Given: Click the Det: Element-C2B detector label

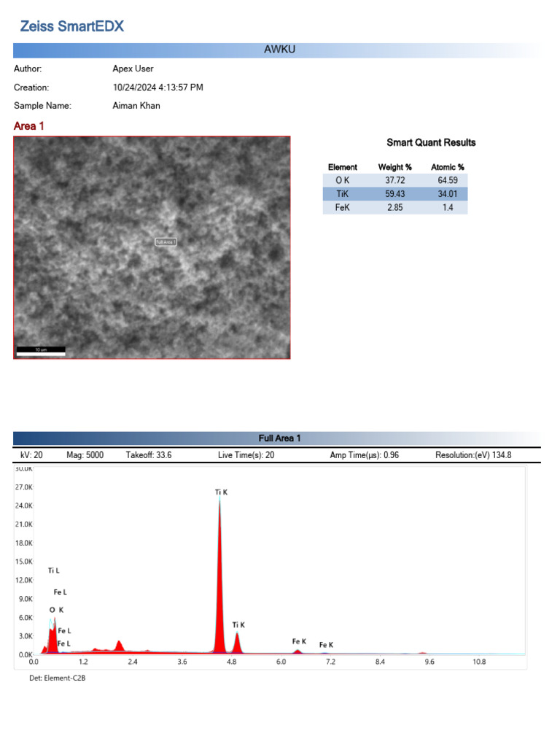Looking at the screenshot, I should 57,678.
